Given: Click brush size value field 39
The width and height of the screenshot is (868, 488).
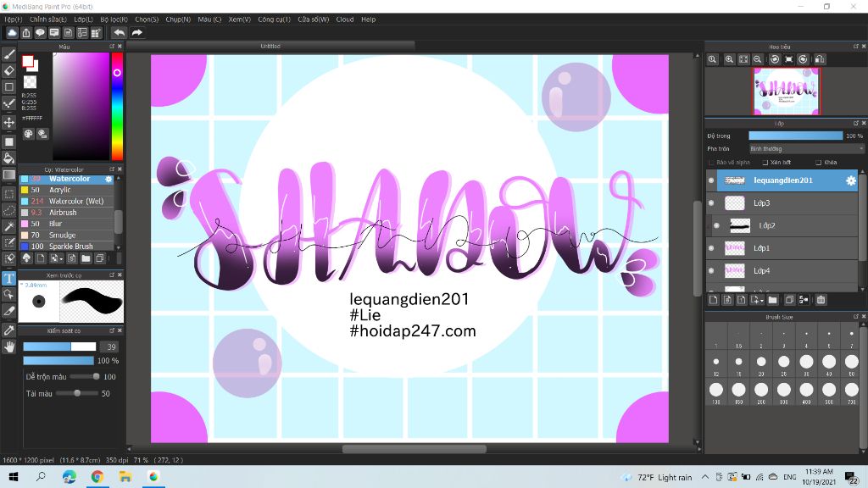Looking at the screenshot, I should point(111,347).
